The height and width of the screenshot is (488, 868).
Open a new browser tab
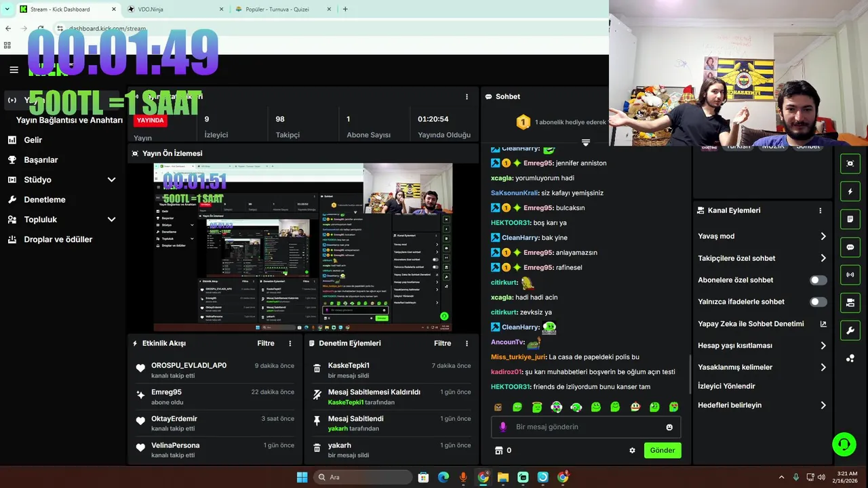345,9
